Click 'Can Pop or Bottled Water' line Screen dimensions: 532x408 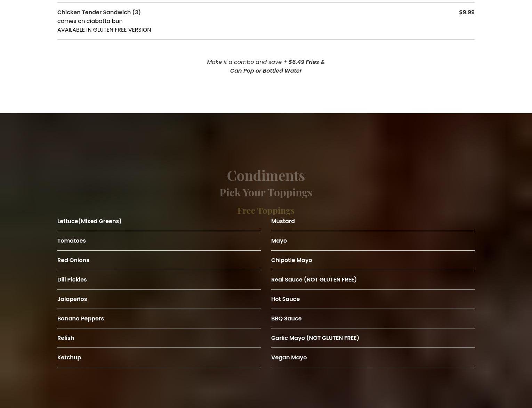(x=266, y=71)
